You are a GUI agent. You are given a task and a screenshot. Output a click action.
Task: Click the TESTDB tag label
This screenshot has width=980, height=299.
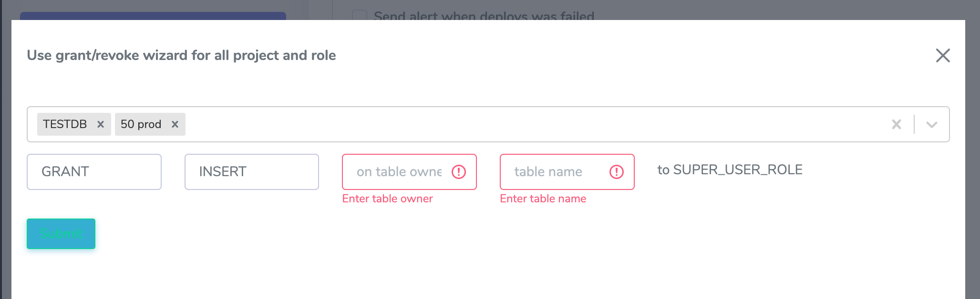[x=65, y=124]
